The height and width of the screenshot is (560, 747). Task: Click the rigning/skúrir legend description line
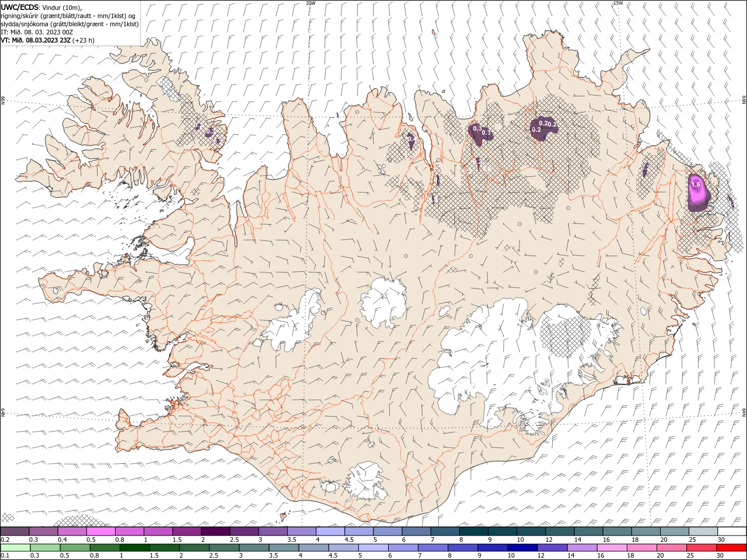pyautogui.click(x=68, y=16)
